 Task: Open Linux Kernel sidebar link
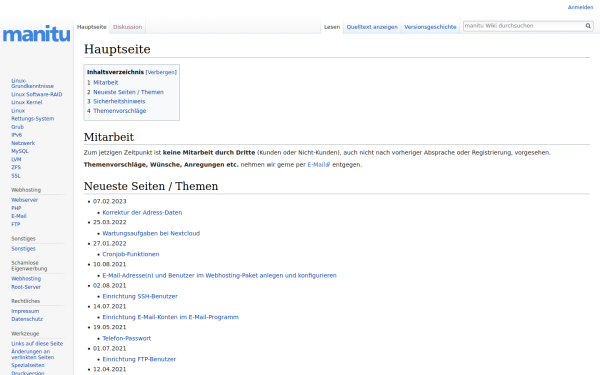pos(26,103)
